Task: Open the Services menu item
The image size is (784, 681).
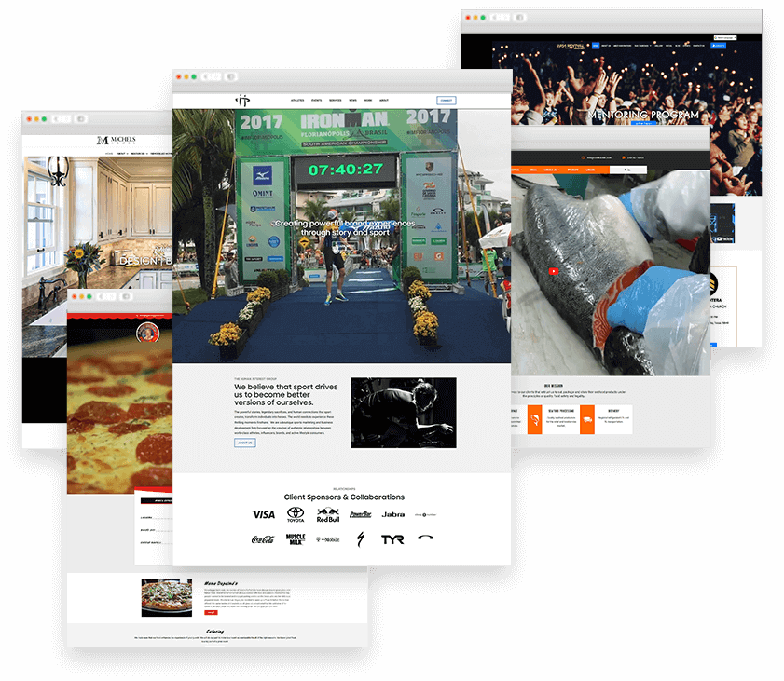Action: pos(335,100)
